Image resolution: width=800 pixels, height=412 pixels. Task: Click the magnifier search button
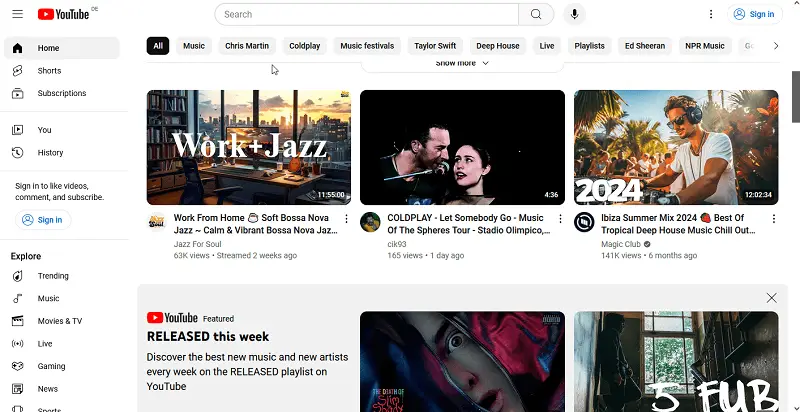(536, 14)
